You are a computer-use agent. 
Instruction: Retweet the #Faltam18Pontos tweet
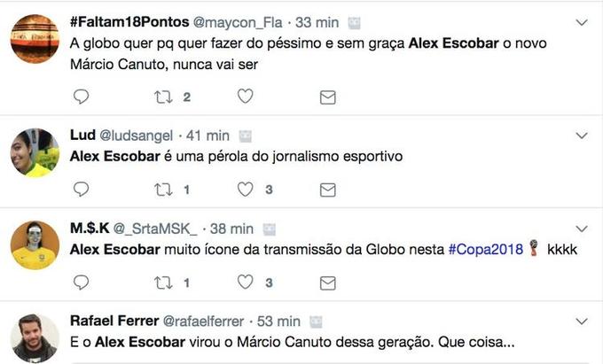[163, 97]
